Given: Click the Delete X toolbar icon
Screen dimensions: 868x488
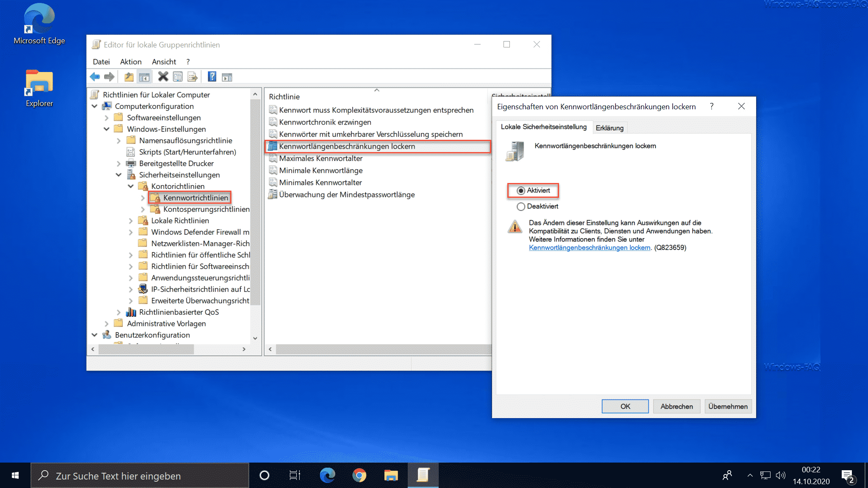Looking at the screenshot, I should 163,77.
